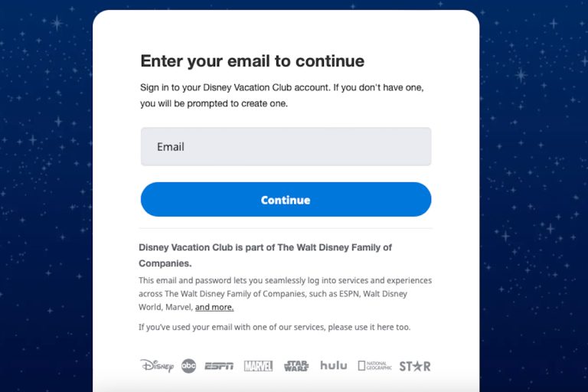Click the "If you've used your email" sentence
Image resolution: width=588 pixels, height=392 pixels.
(x=274, y=327)
